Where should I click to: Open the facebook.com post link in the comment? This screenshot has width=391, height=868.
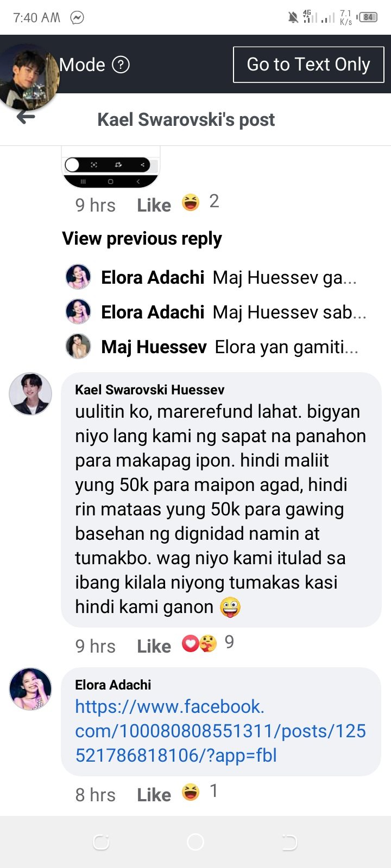tap(220, 731)
